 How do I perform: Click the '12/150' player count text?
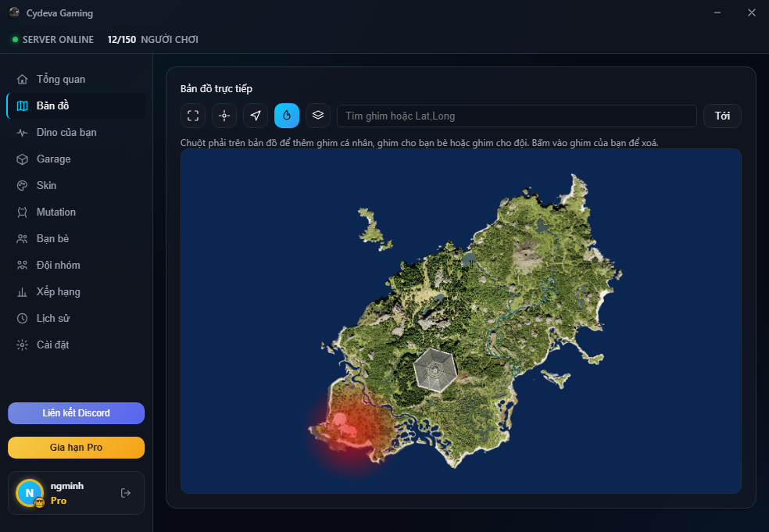122,40
